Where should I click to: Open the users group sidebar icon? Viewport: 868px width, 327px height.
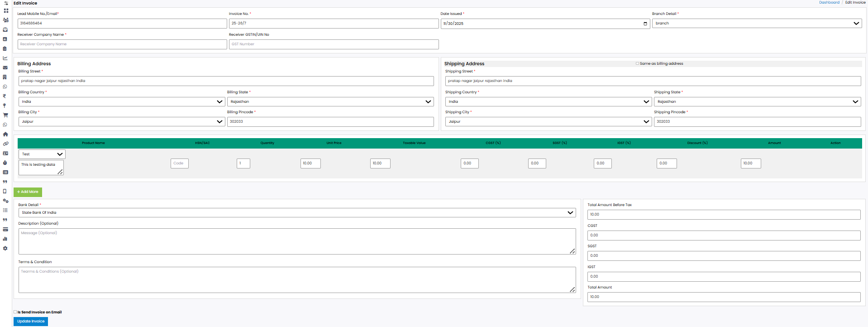pyautogui.click(x=5, y=20)
